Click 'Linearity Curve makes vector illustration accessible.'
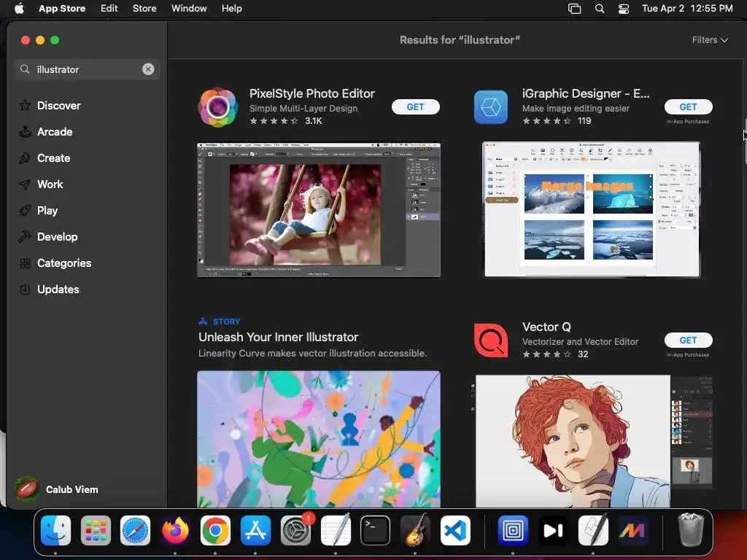747x560 pixels. coord(312,354)
